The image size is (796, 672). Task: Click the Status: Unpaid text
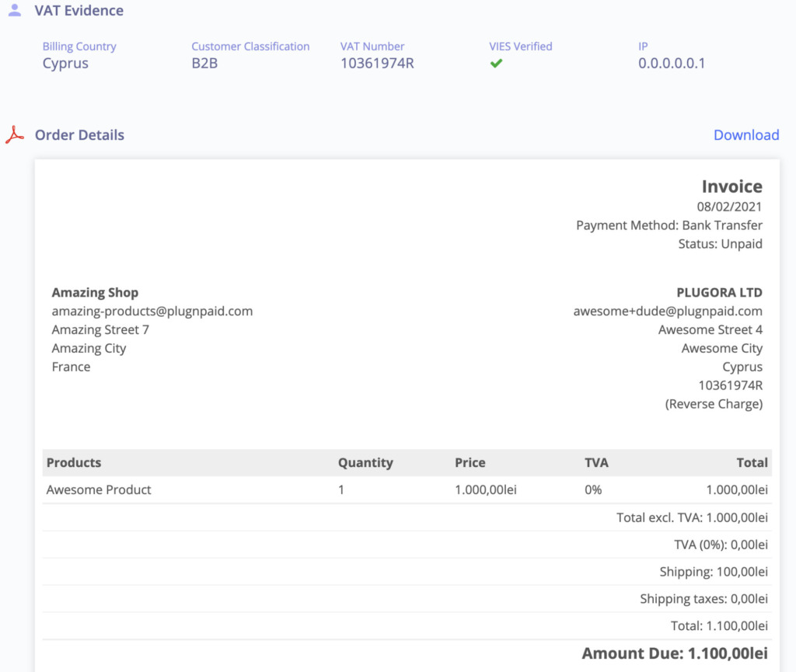720,244
